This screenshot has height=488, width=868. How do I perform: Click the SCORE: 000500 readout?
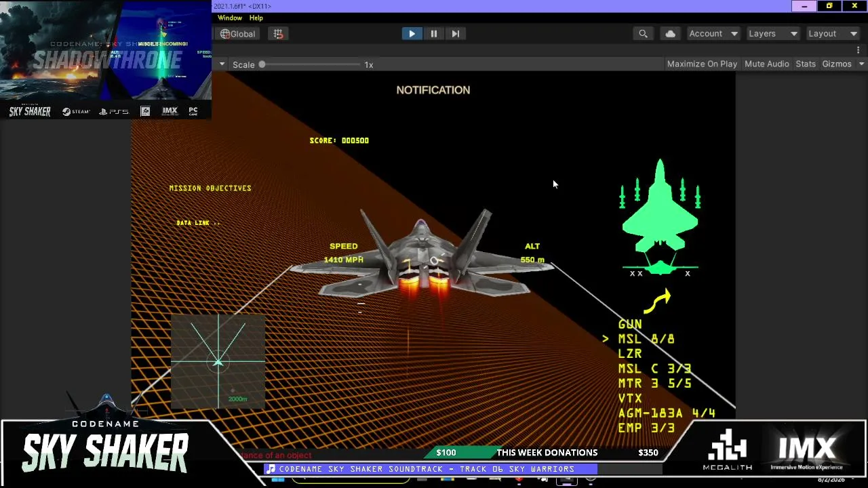[339, 140]
